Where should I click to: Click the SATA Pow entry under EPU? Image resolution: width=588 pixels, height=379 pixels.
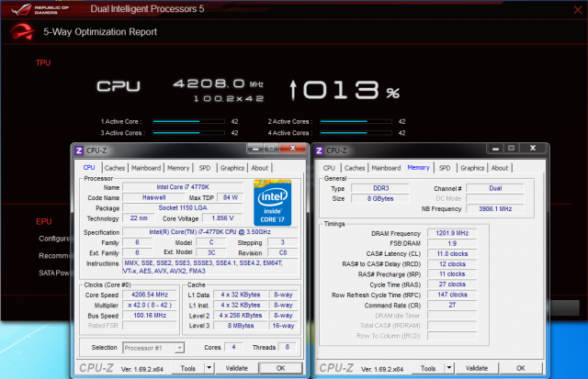tap(54, 273)
